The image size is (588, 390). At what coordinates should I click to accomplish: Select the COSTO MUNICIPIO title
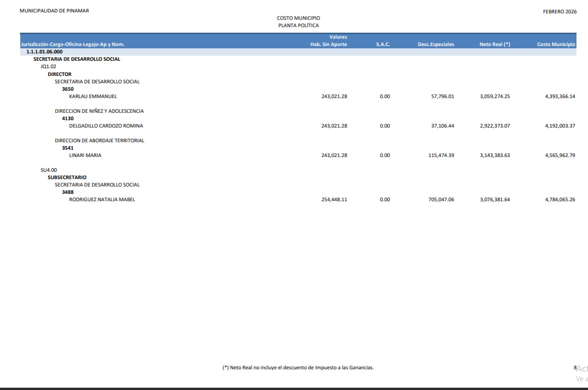pos(298,18)
